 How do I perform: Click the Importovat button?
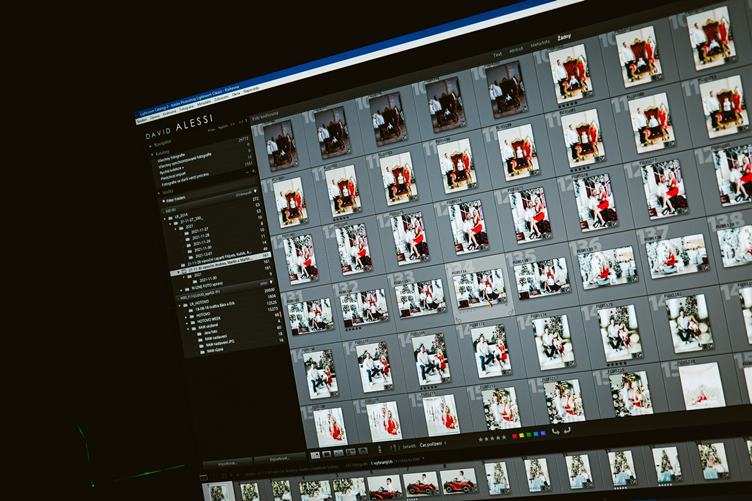click(x=228, y=464)
